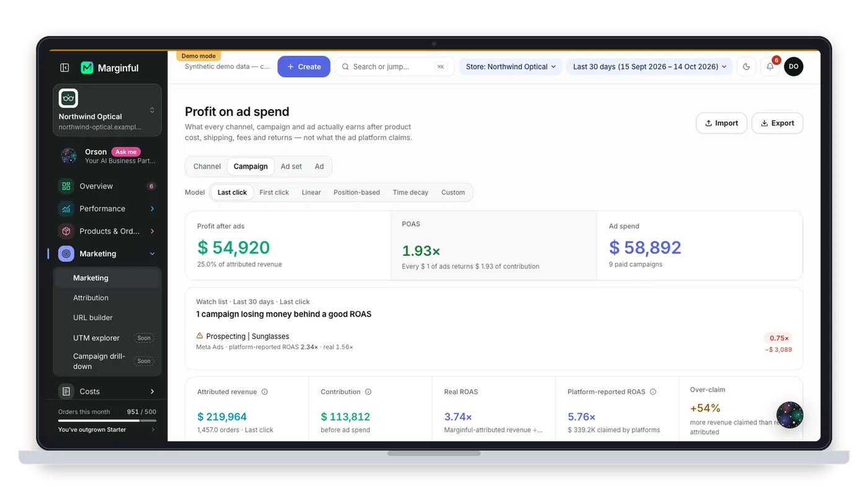868x500 pixels.
Task: Click the Performance chart icon
Action: 66,209
